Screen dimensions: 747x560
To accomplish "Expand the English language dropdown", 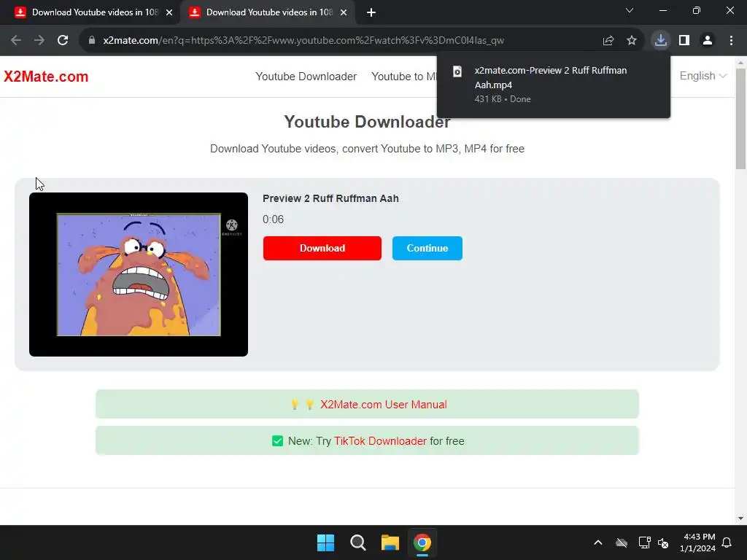I will coord(703,76).
